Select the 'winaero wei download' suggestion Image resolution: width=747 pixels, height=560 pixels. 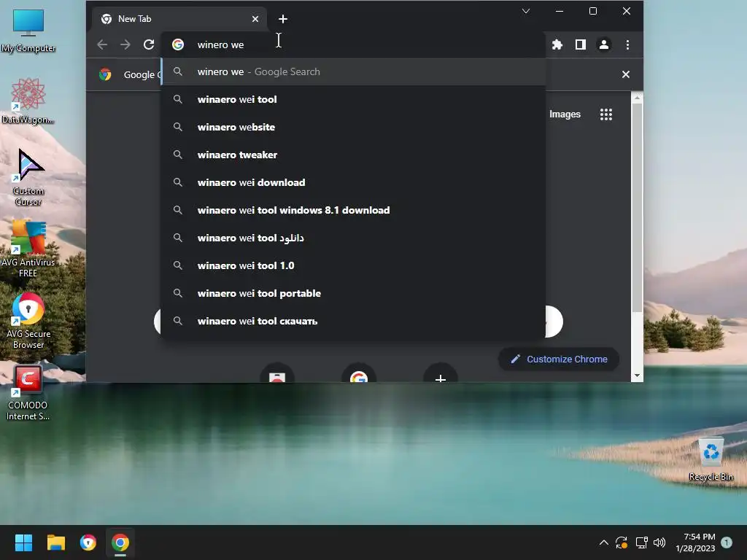(x=353, y=182)
